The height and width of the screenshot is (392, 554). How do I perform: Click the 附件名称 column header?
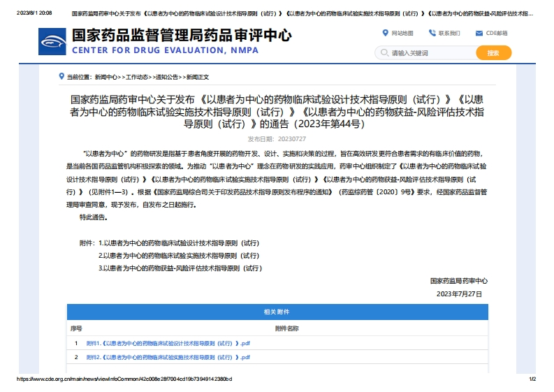(x=286, y=328)
